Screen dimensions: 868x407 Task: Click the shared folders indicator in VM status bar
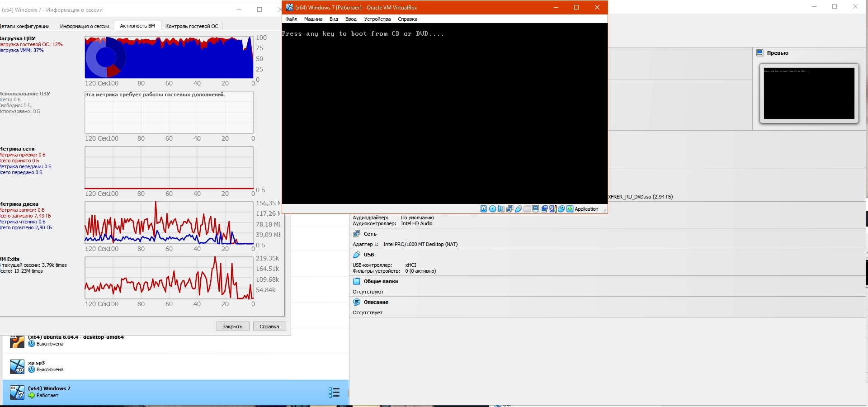527,209
